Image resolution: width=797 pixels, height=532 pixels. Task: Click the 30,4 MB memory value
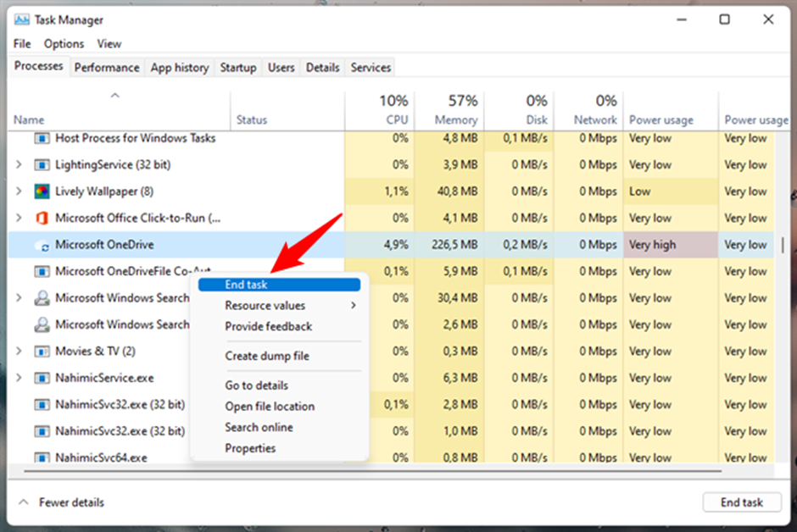coord(458,298)
